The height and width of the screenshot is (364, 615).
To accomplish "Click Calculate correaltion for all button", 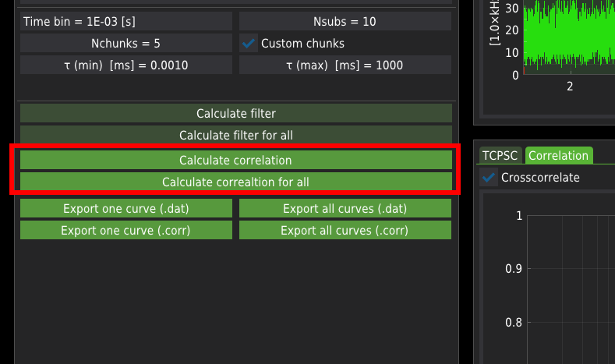I will 235,182.
